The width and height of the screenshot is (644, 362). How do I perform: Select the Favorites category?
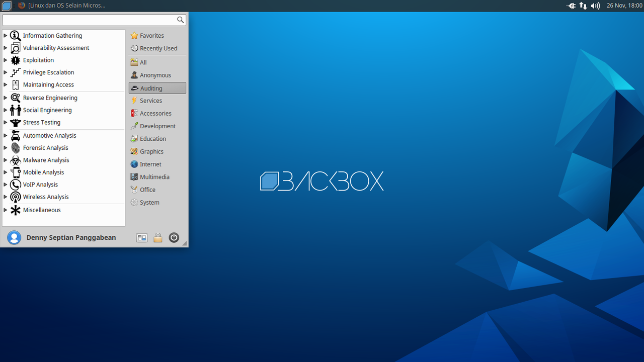pos(157,36)
